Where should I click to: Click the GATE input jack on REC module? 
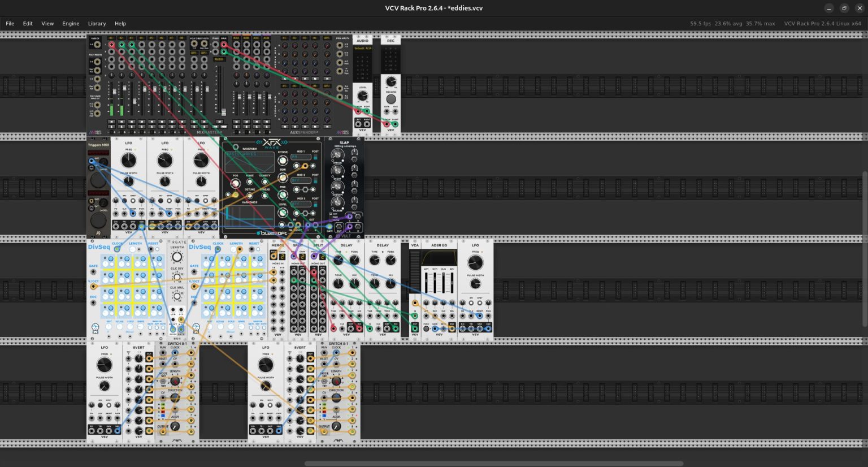pos(387,111)
